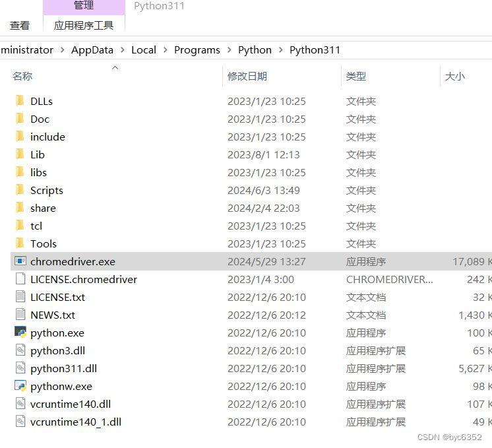Image resolution: width=492 pixels, height=448 pixels.
Task: Sort files by 类型 column header
Action: (x=356, y=77)
